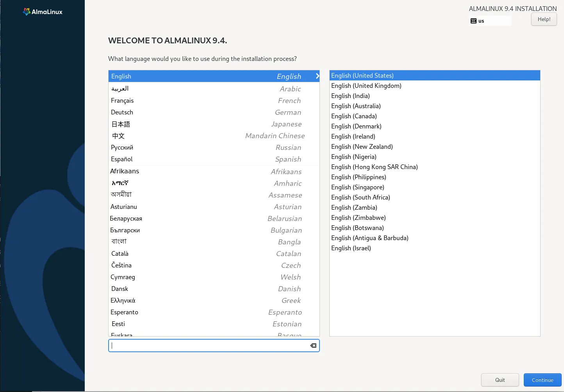The image size is (564, 392).
Task: Select English (Hong Kong SAR China) locale
Action: coord(374,167)
